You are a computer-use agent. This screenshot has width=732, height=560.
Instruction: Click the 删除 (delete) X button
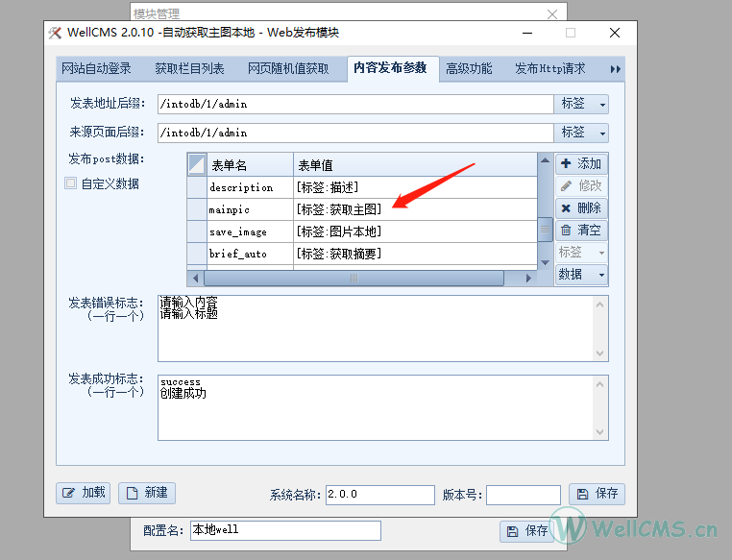(x=581, y=208)
